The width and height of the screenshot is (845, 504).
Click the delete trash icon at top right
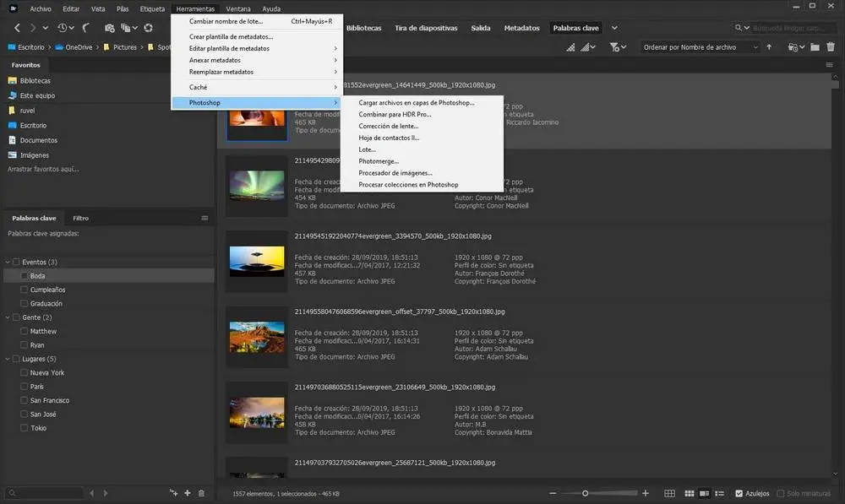pos(832,47)
